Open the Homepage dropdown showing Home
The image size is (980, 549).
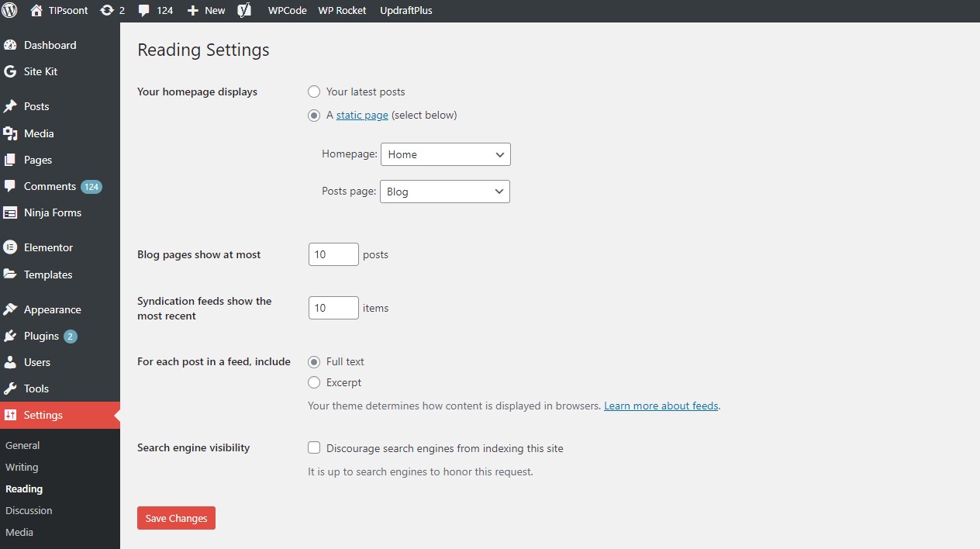pyautogui.click(x=445, y=154)
